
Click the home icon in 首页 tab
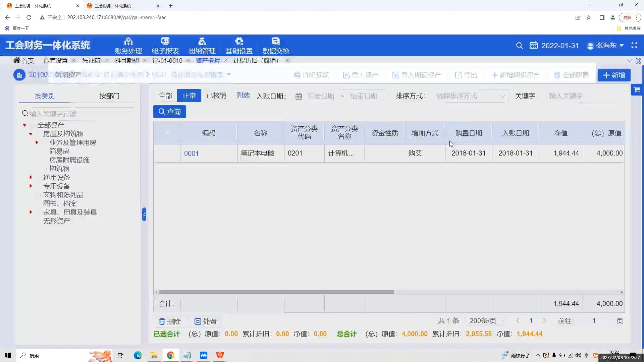(17, 60)
